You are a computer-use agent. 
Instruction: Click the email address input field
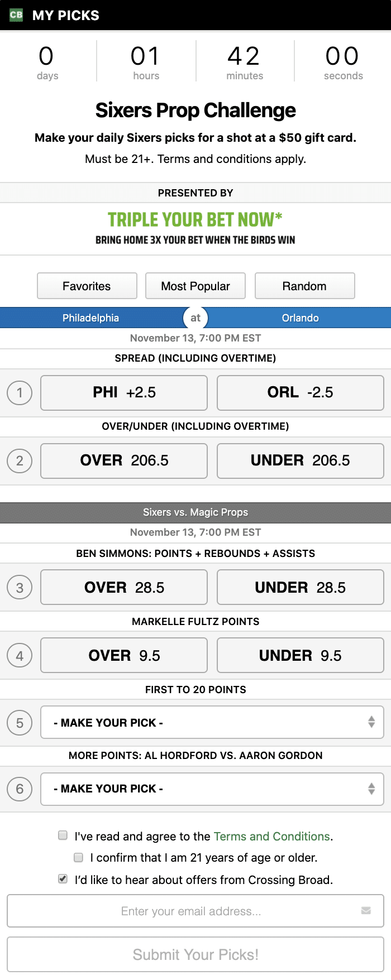pyautogui.click(x=190, y=911)
